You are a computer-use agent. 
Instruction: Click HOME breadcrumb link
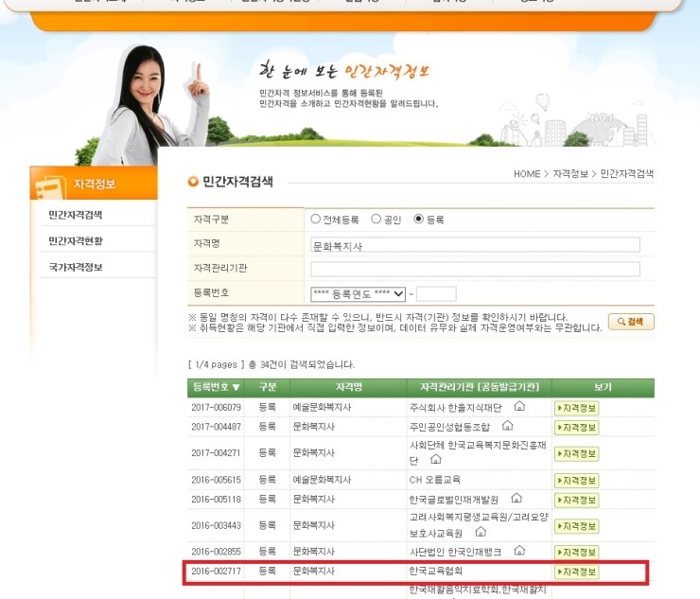(x=527, y=174)
